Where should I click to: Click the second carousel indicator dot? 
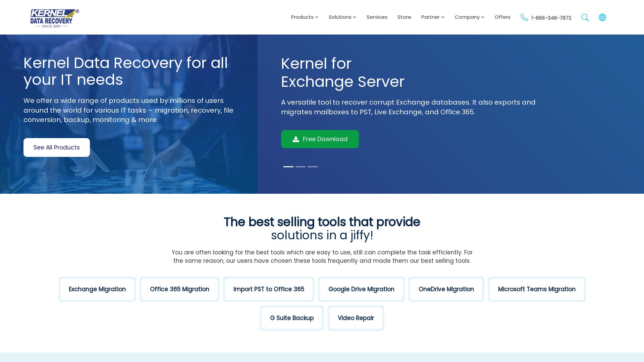300,167
